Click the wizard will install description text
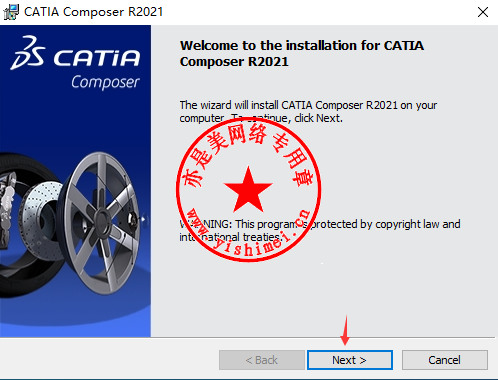498x380 pixels. pos(308,111)
